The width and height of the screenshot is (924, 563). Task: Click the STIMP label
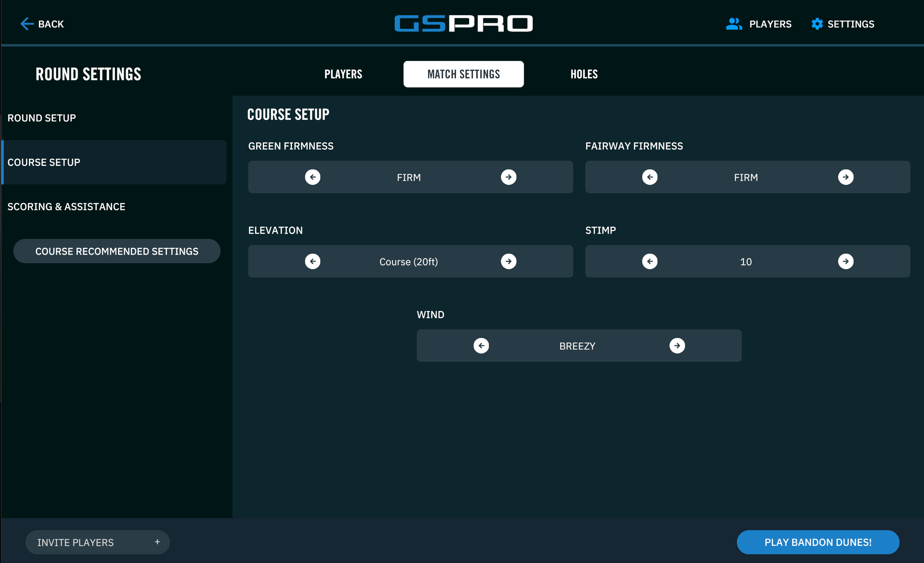(x=600, y=230)
